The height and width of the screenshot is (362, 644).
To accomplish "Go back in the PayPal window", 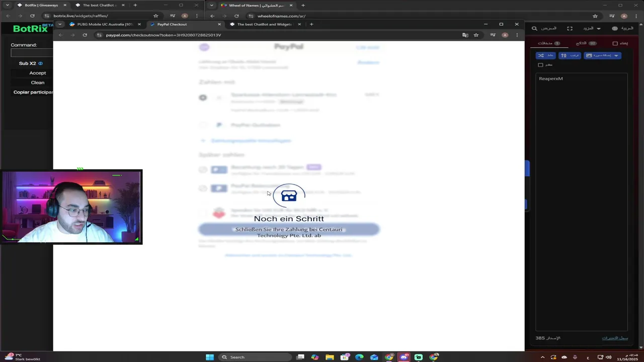I will (x=60, y=35).
